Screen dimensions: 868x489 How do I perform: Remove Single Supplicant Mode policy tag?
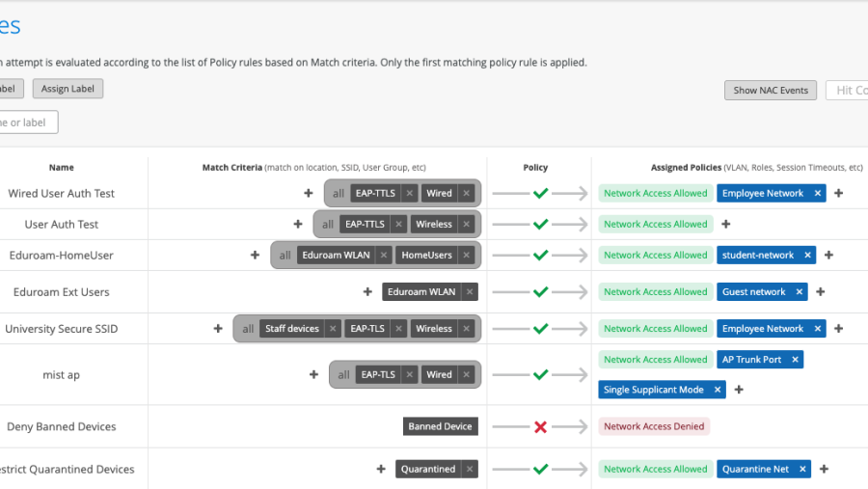click(x=717, y=390)
